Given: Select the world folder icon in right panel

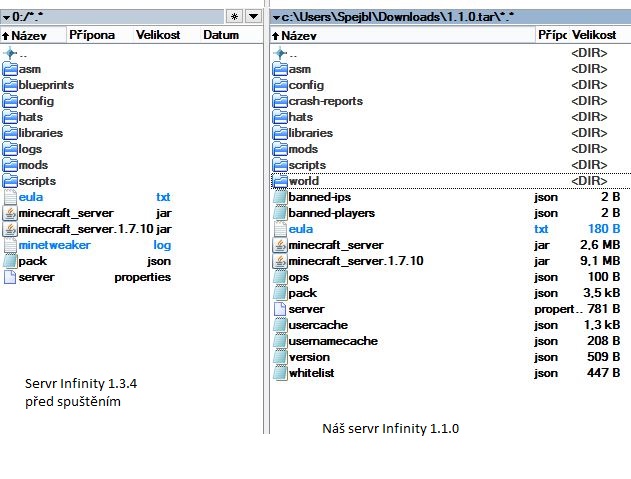Looking at the screenshot, I should click(280, 181).
